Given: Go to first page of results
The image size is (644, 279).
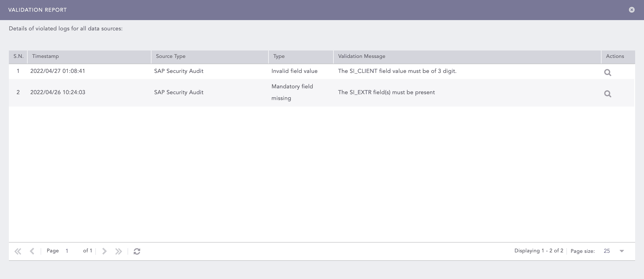Looking at the screenshot, I should coord(18,251).
